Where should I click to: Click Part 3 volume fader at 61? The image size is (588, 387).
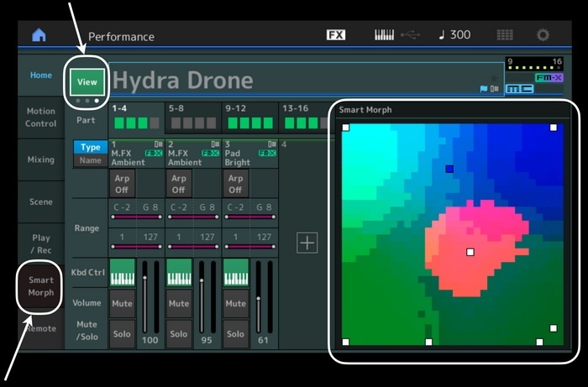click(x=259, y=297)
